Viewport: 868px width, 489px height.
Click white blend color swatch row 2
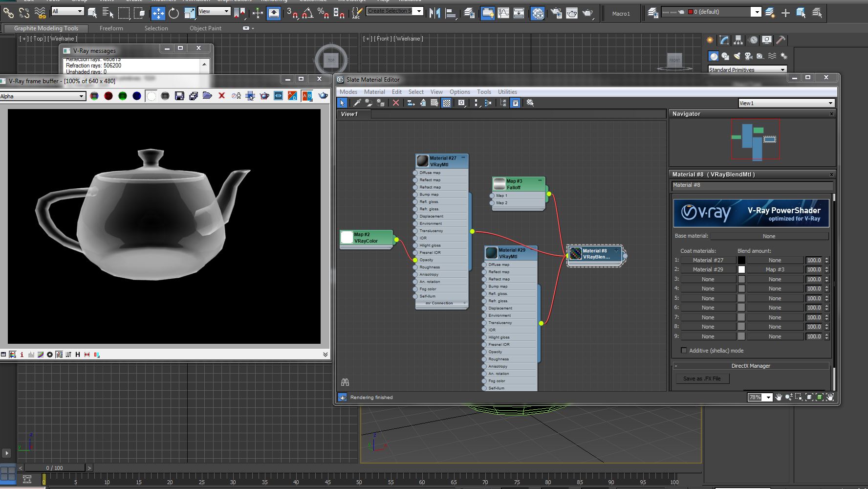click(741, 269)
